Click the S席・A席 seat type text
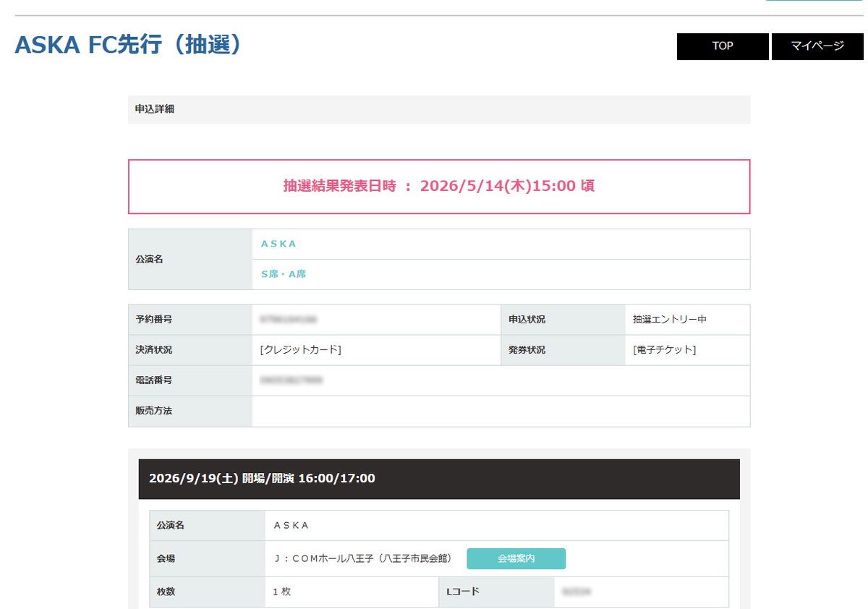The image size is (868, 609). 284,274
